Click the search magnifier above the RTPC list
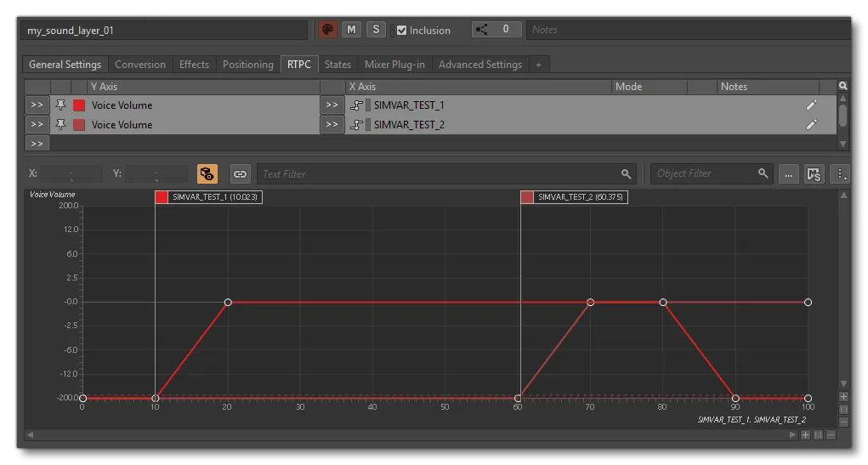Image resolution: width=868 pixels, height=465 pixels. [842, 86]
